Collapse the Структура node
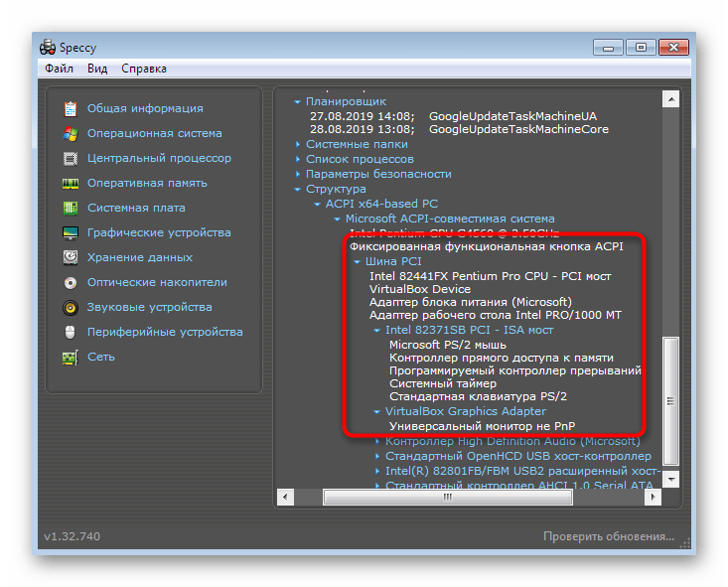728x587 pixels. (297, 189)
